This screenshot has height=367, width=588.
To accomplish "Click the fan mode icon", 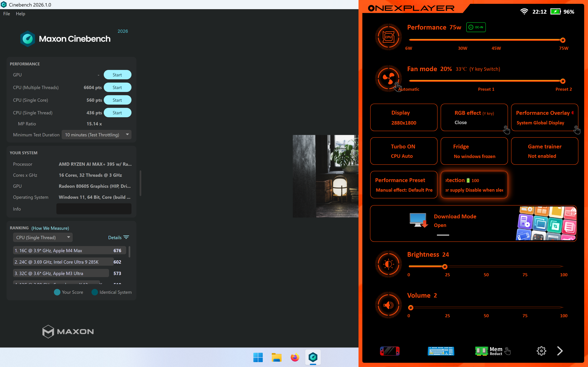I will pos(388,78).
